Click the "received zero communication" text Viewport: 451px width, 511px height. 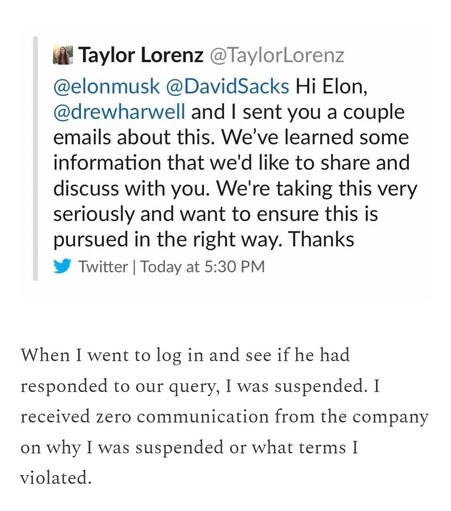click(144, 417)
